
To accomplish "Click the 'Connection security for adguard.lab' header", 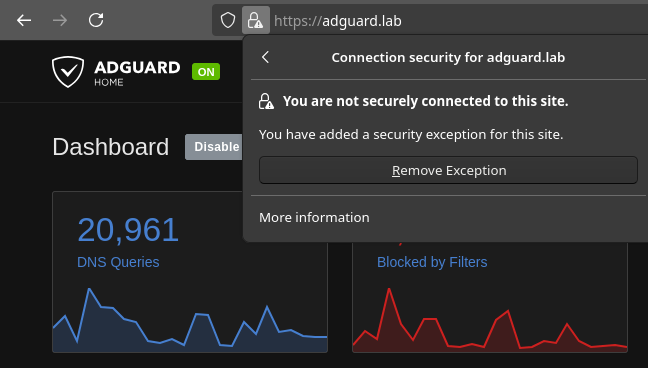I will coord(448,57).
